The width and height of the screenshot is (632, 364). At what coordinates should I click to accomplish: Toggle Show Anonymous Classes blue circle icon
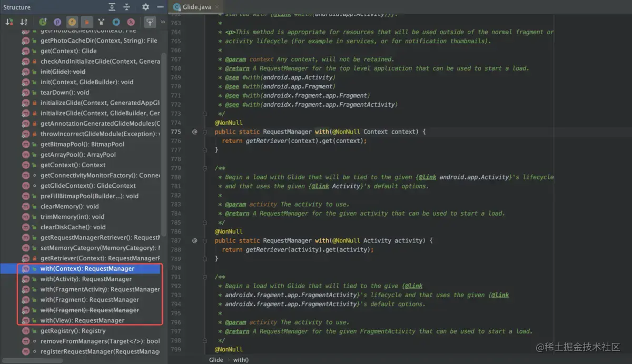[x=116, y=22]
